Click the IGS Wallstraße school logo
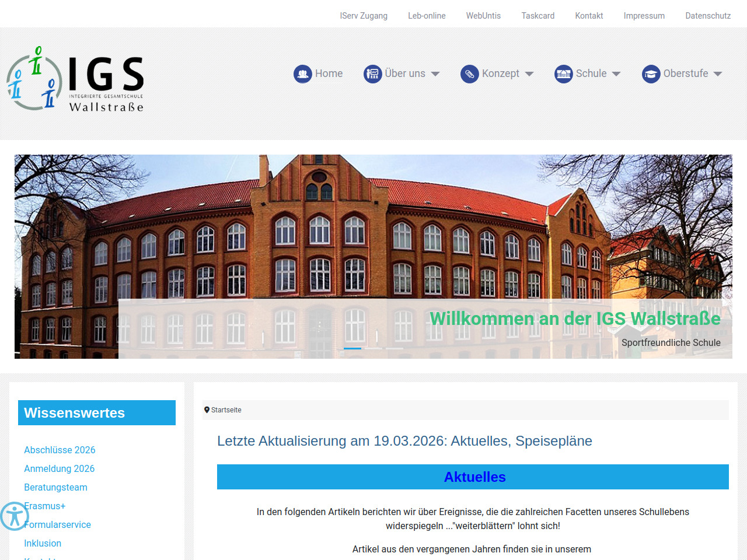Viewport: 747px width, 560px height. (75, 79)
